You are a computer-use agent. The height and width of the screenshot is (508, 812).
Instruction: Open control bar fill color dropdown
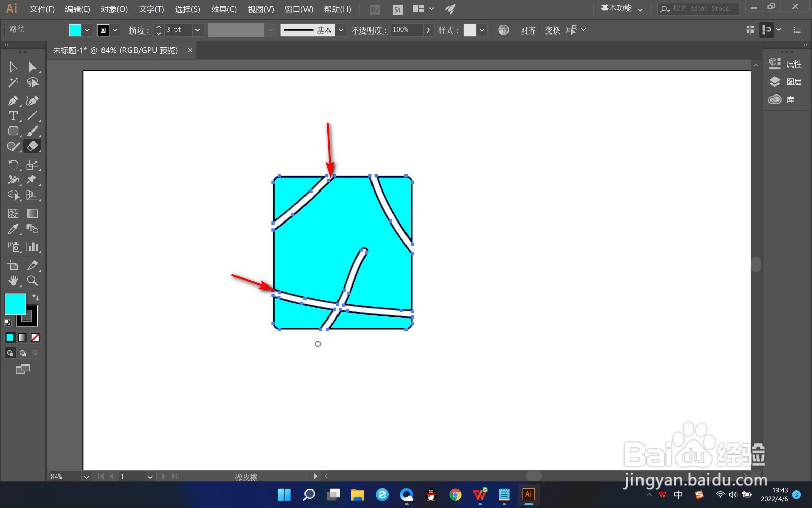[x=87, y=30]
